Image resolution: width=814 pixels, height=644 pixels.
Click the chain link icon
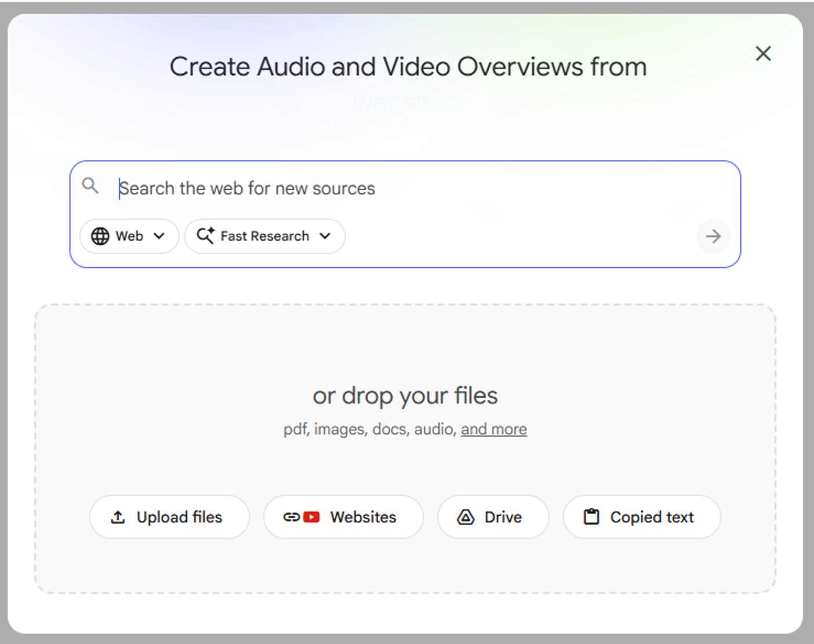click(292, 517)
